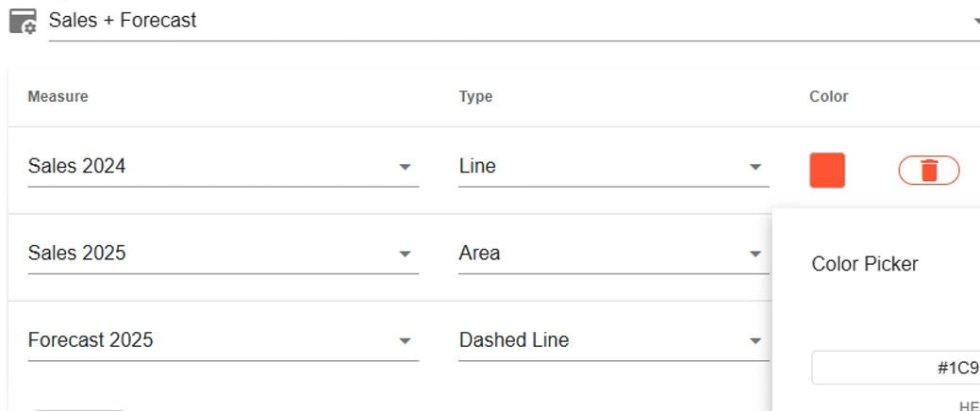The image size is (980, 411).
Task: Click the red color swatch for Sales 2024
Action: click(827, 171)
